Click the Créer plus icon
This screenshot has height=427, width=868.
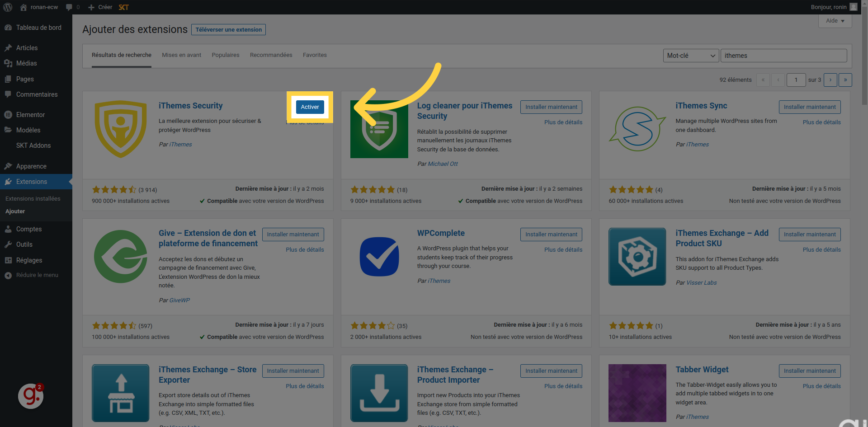click(91, 7)
